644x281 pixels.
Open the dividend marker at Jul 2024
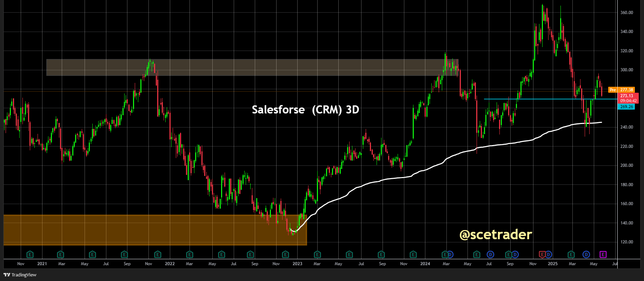click(x=490, y=254)
